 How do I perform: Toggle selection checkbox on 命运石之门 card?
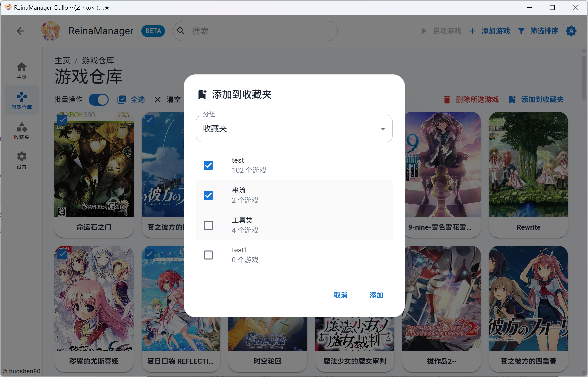tap(62, 120)
